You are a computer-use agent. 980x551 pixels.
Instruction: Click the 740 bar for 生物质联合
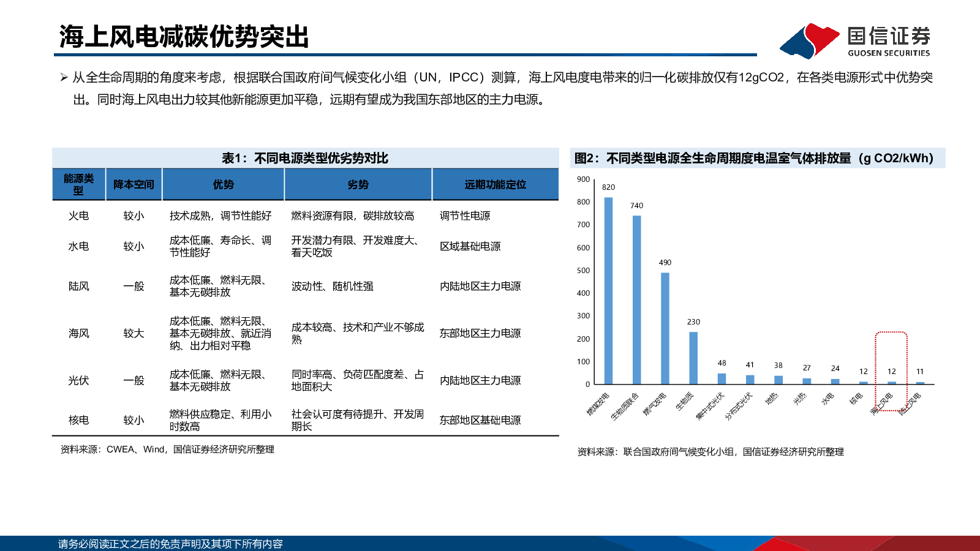637,300
